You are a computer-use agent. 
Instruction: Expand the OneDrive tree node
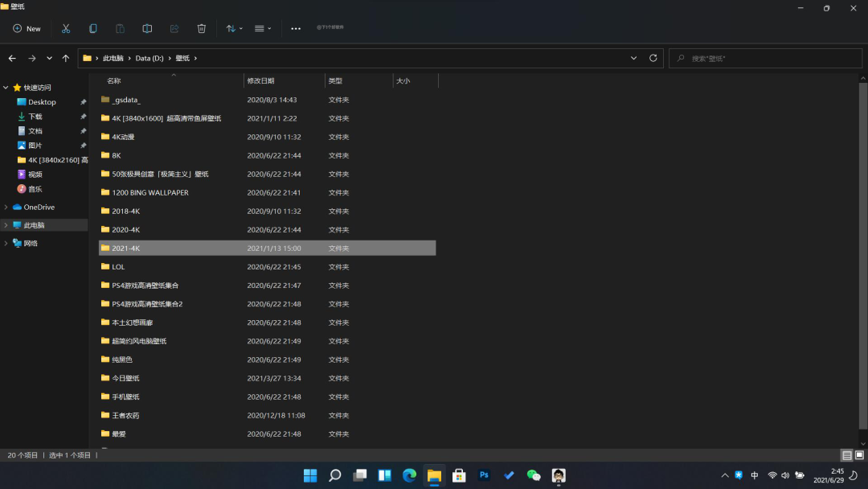point(6,208)
